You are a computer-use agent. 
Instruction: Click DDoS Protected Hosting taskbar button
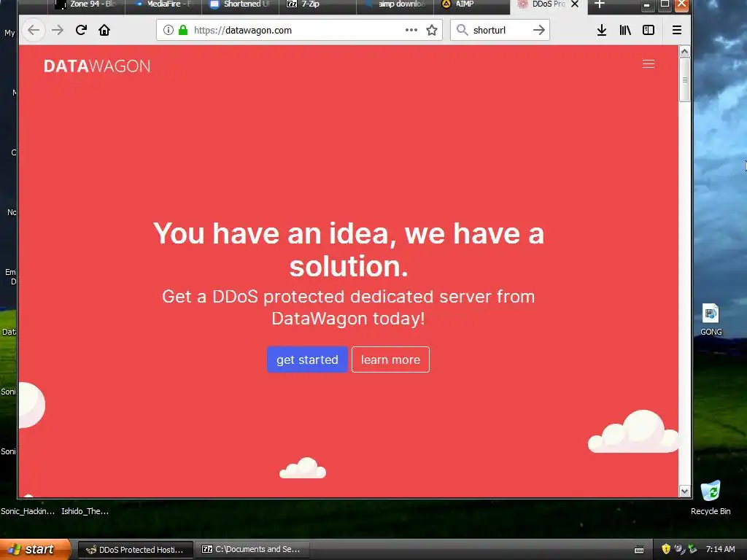pyautogui.click(x=135, y=550)
